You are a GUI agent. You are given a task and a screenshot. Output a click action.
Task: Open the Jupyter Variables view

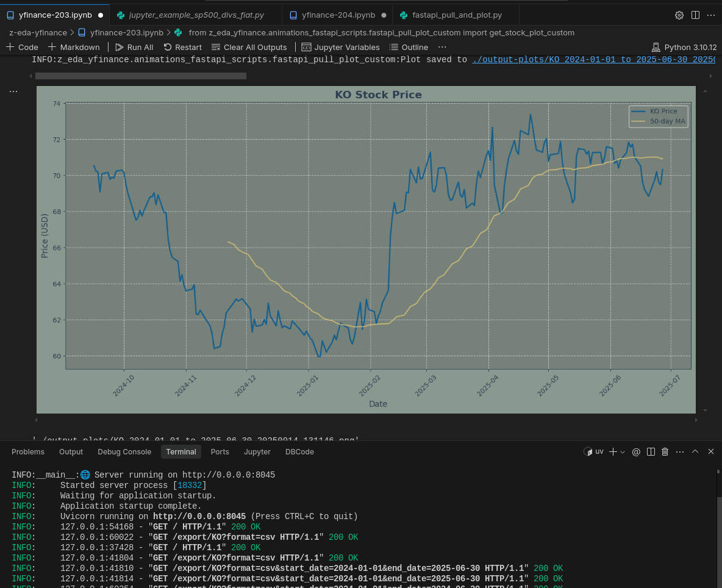coord(340,47)
